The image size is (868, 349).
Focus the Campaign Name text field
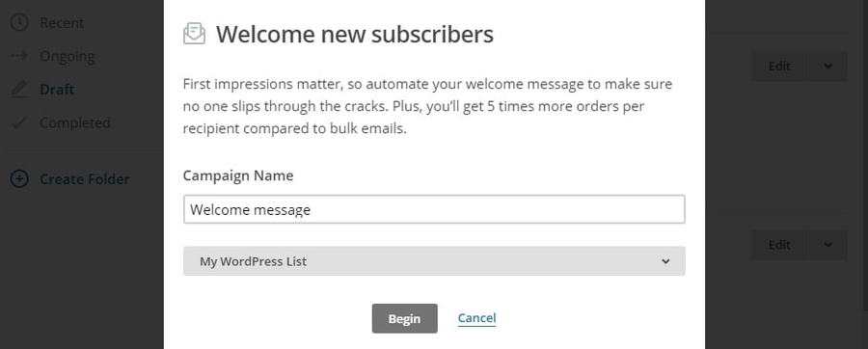434,209
